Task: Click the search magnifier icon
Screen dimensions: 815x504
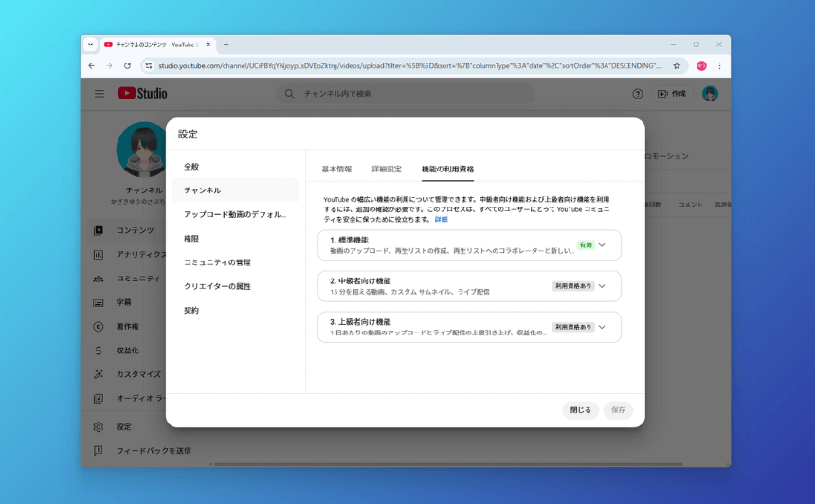Action: 289,94
